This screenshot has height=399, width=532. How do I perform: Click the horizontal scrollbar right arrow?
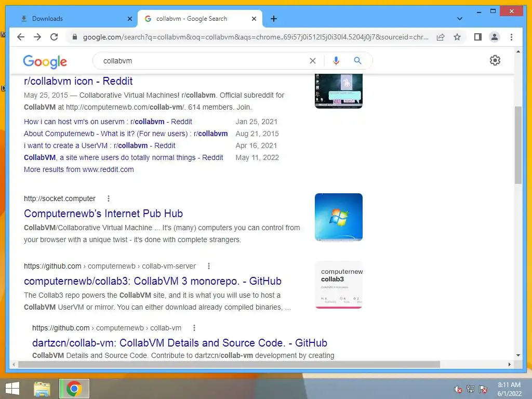(x=509, y=364)
